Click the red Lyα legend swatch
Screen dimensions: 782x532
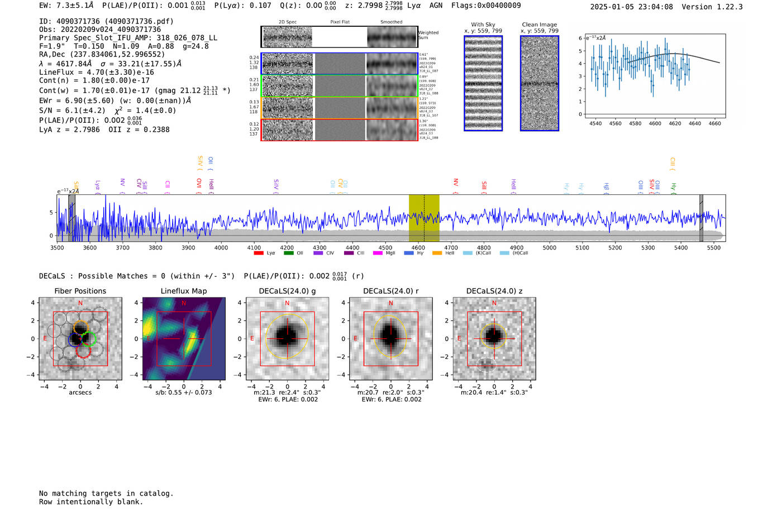tap(258, 253)
